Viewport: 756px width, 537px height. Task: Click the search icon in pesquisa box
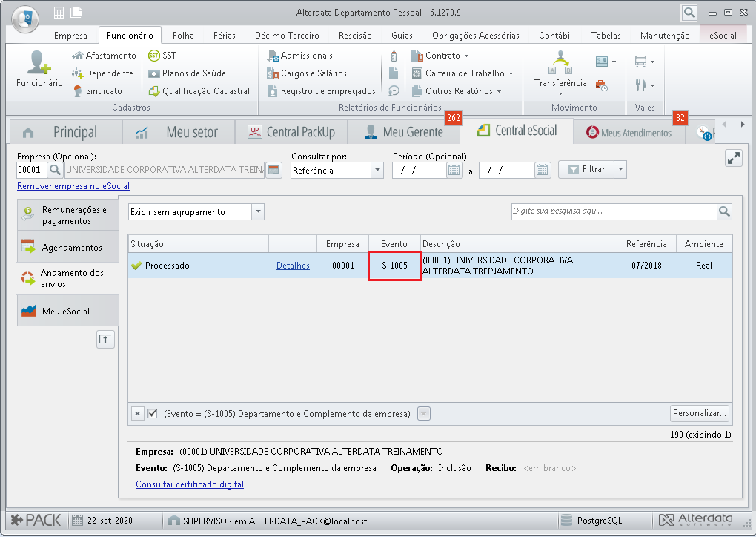tap(724, 211)
